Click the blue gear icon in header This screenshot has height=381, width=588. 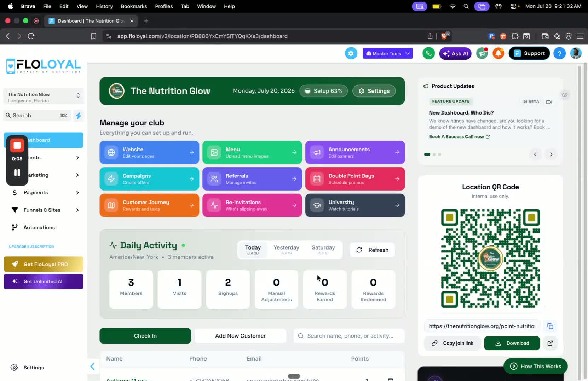click(x=351, y=53)
